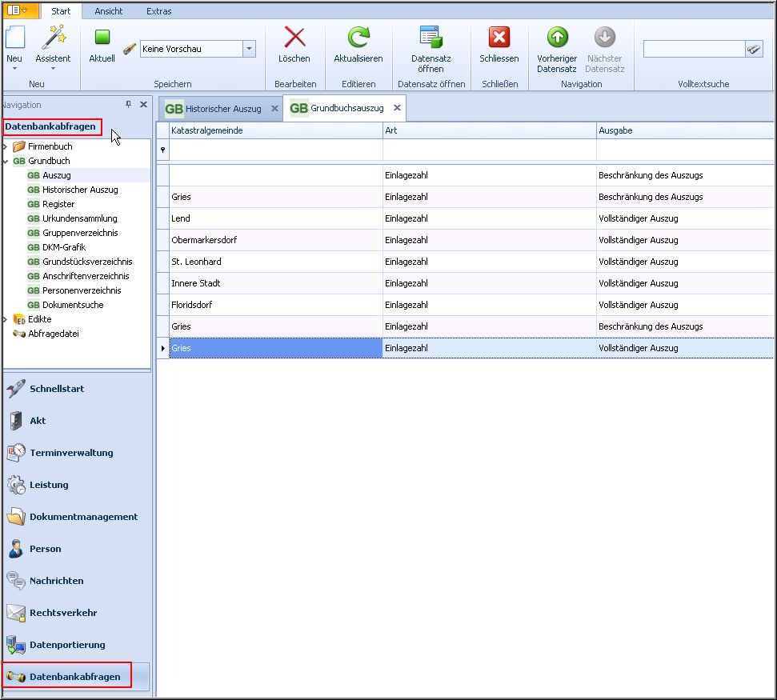Click the red Löschen delete icon
Screen dimensions: 777x700
pyautogui.click(x=294, y=38)
